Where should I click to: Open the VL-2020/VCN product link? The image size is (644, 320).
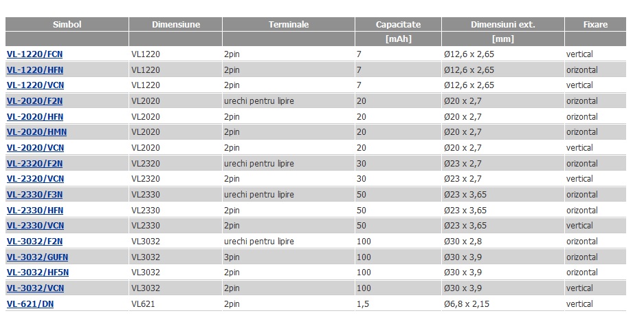35,148
